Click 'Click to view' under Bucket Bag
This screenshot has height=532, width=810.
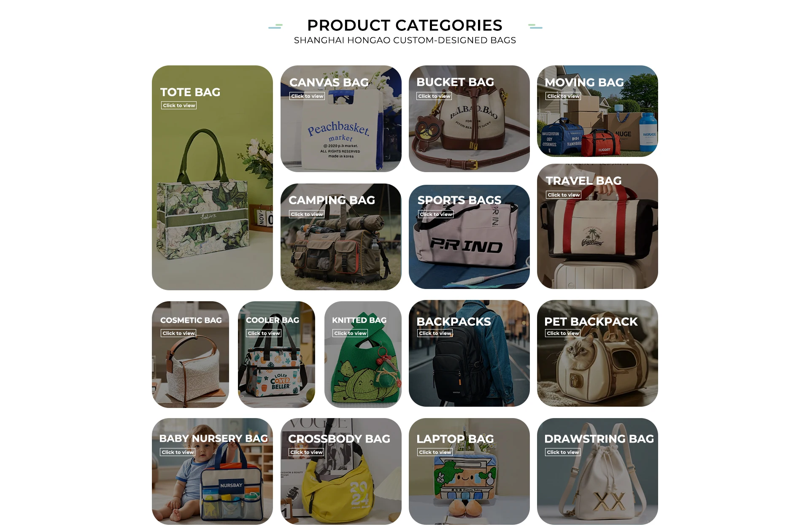click(x=434, y=96)
